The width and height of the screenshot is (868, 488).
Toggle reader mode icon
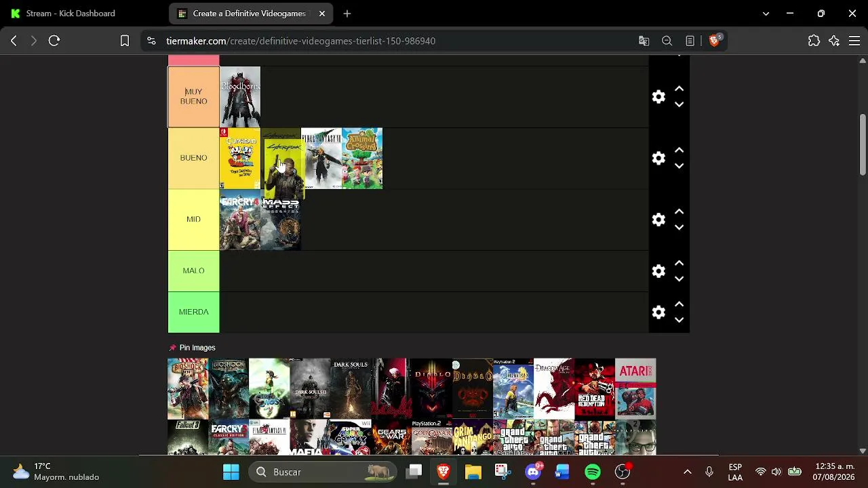coord(690,41)
